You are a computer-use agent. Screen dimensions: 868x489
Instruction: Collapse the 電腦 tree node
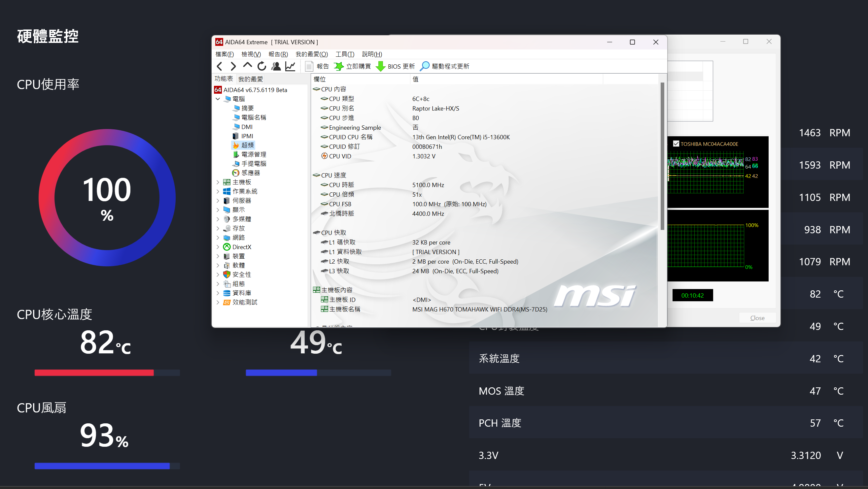(x=218, y=99)
